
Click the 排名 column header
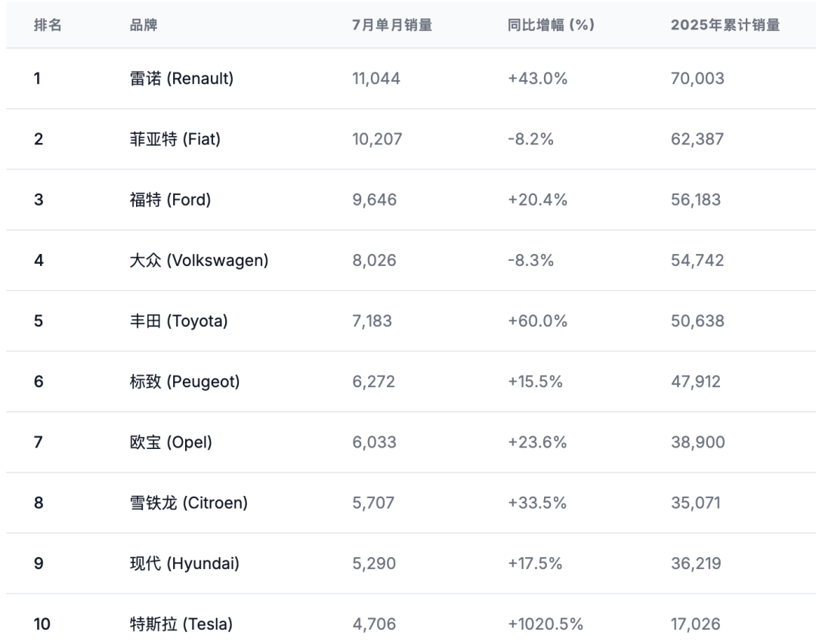[x=48, y=25]
